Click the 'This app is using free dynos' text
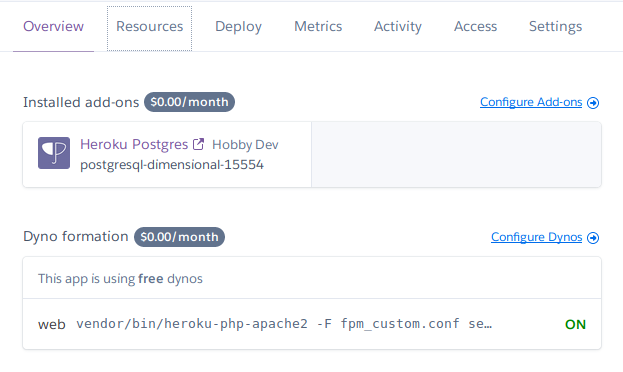Screen dimensions: 623x372 [x=120, y=279]
